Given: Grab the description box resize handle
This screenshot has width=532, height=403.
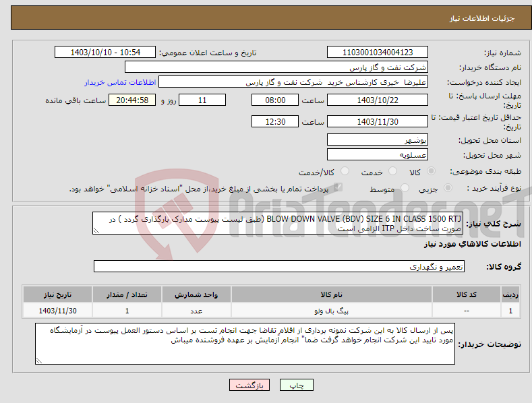Looking at the screenshot, I should click(x=96, y=231).
